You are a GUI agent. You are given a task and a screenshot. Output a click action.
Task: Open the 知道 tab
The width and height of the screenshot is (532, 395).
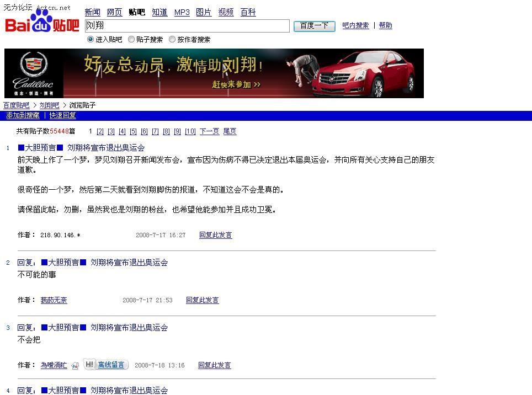click(x=159, y=12)
